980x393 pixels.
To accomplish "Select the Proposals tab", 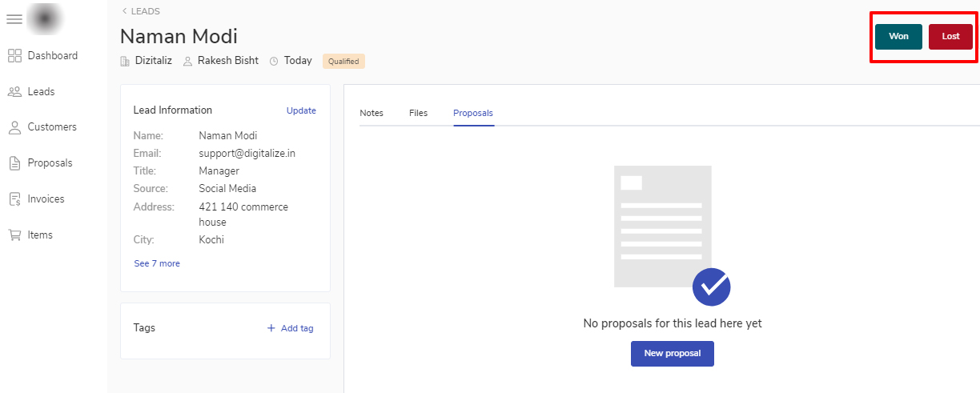I will click(x=473, y=113).
